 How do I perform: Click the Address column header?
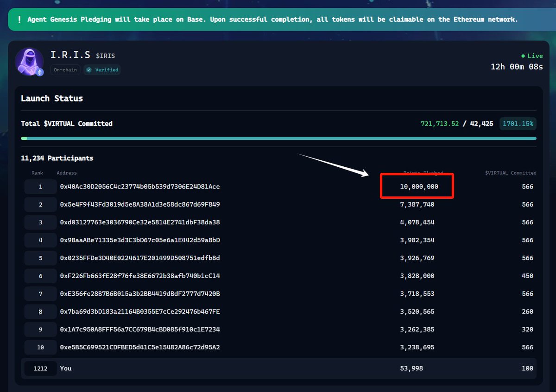(x=67, y=173)
